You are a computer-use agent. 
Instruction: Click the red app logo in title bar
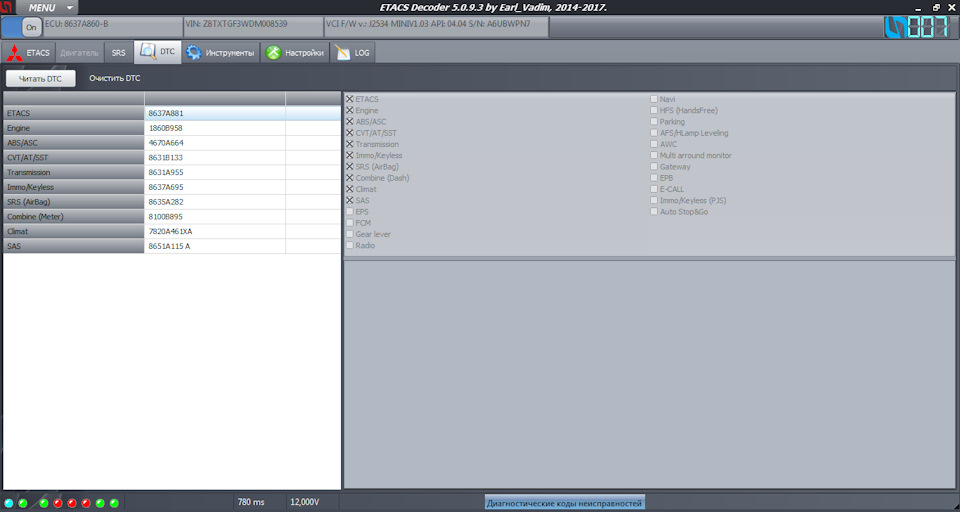click(6, 7)
